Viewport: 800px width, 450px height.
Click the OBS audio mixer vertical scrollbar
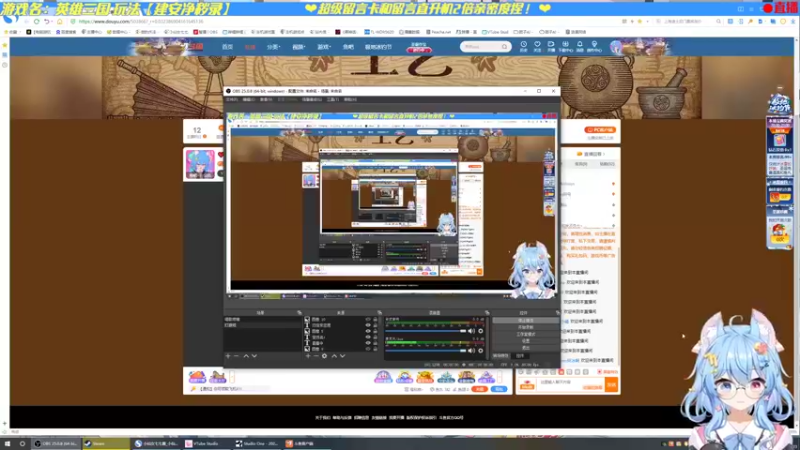(x=488, y=337)
